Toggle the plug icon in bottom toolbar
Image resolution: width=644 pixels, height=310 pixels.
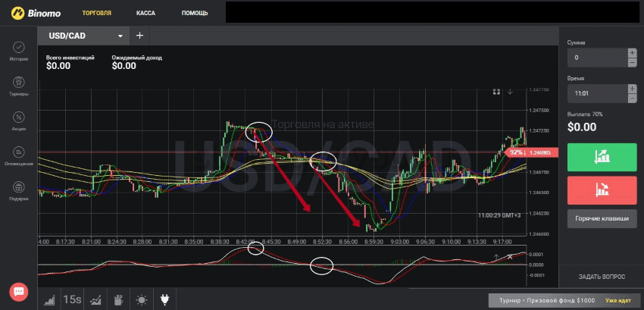[x=164, y=299]
